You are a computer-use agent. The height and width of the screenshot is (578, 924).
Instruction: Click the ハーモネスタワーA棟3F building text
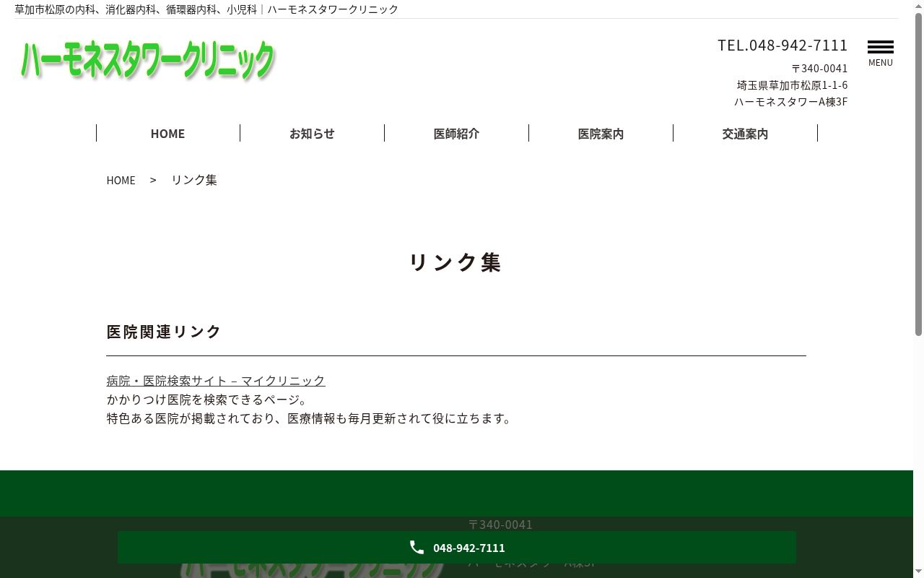pyautogui.click(x=790, y=102)
